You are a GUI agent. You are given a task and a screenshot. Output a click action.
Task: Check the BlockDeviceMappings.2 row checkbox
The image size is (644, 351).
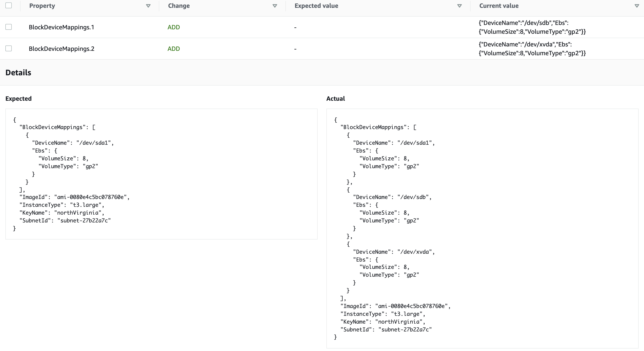click(x=9, y=48)
